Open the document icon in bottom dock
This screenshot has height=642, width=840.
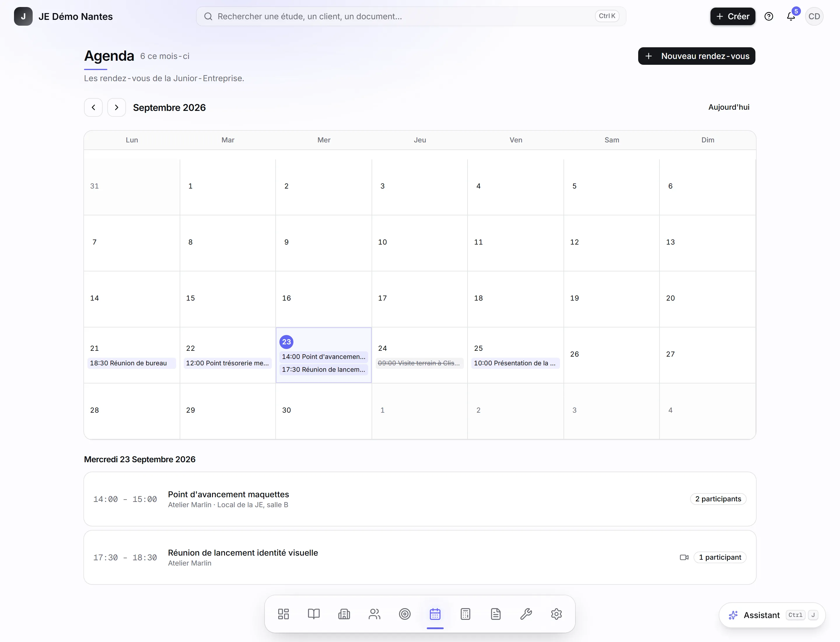[x=496, y=614]
